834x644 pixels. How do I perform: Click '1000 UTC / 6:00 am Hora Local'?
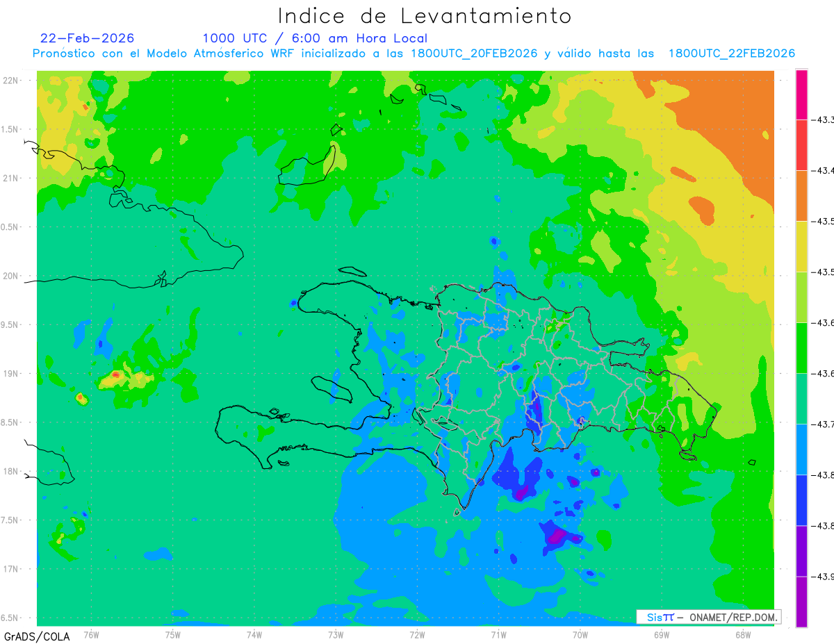[x=315, y=38]
